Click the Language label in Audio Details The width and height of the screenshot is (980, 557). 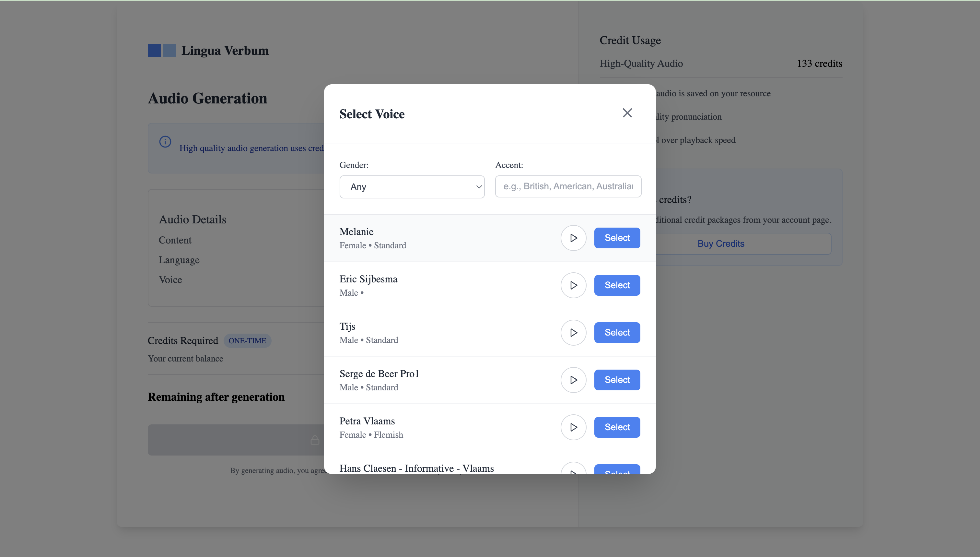(x=179, y=260)
